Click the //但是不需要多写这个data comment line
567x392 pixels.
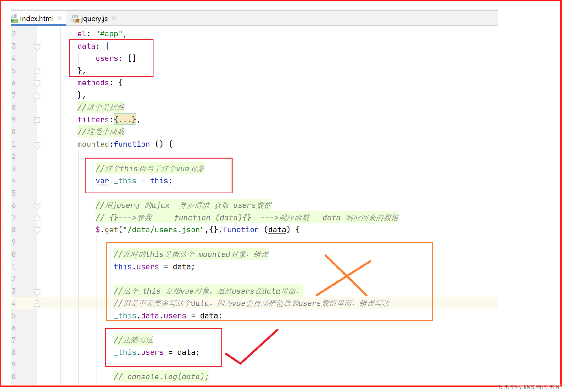point(252,303)
